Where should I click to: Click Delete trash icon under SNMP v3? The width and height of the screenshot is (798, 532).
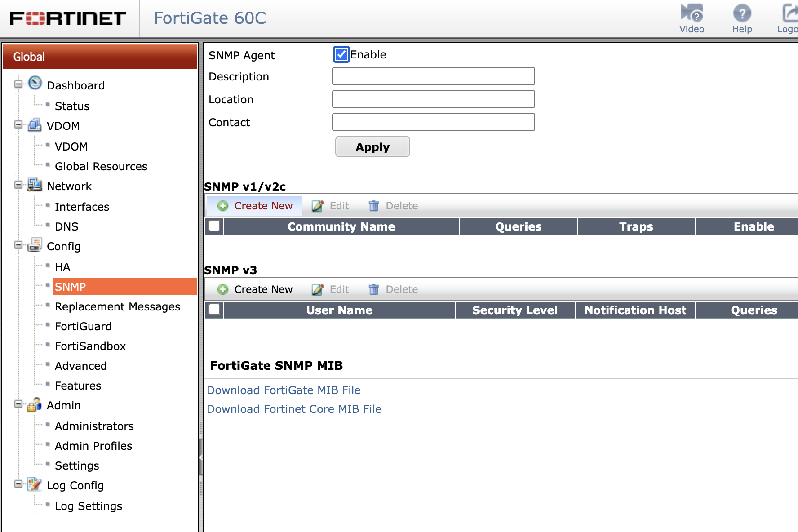(374, 289)
